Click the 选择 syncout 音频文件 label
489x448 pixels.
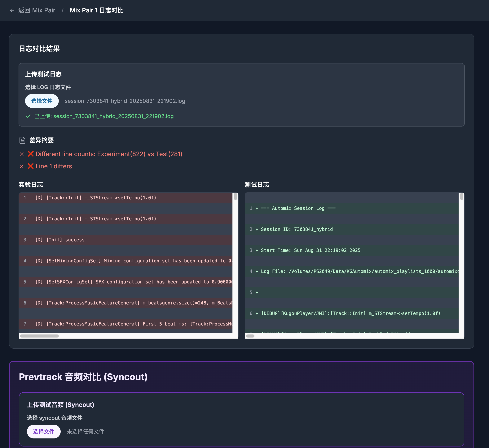[55, 418]
